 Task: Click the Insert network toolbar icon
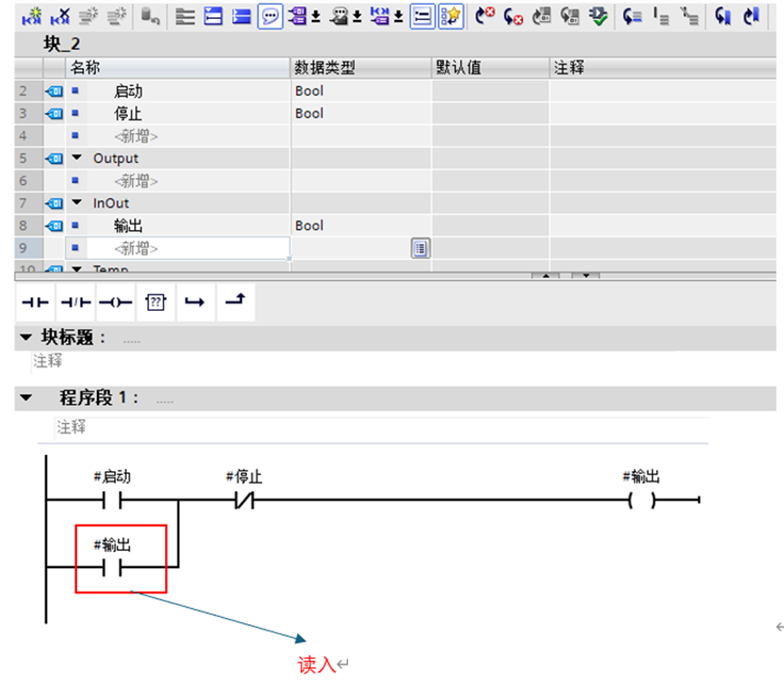click(x=32, y=16)
